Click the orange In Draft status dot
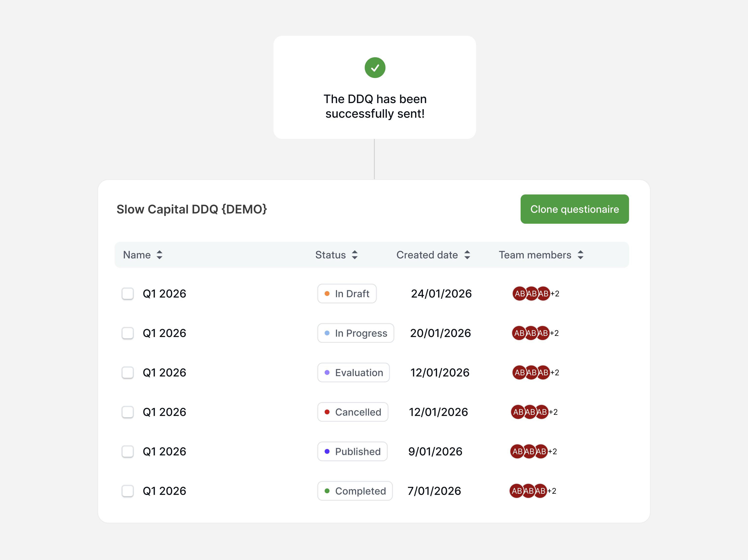748x560 pixels. [x=327, y=294]
